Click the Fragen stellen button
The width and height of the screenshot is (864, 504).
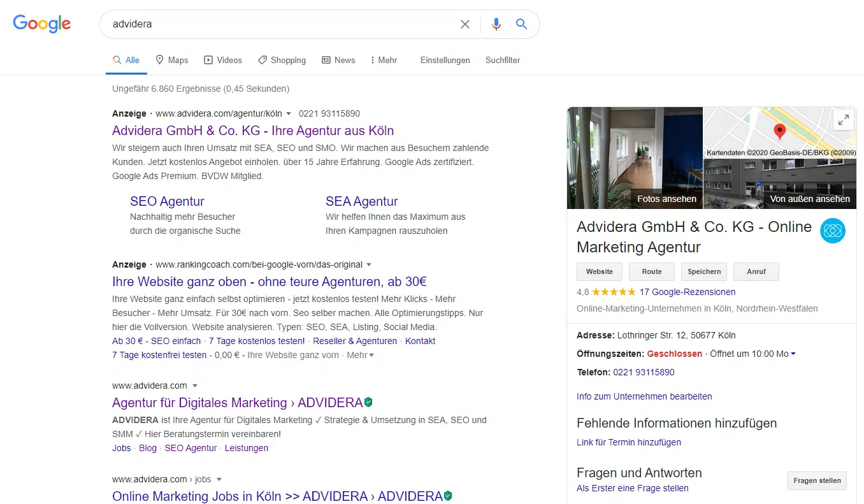(817, 480)
